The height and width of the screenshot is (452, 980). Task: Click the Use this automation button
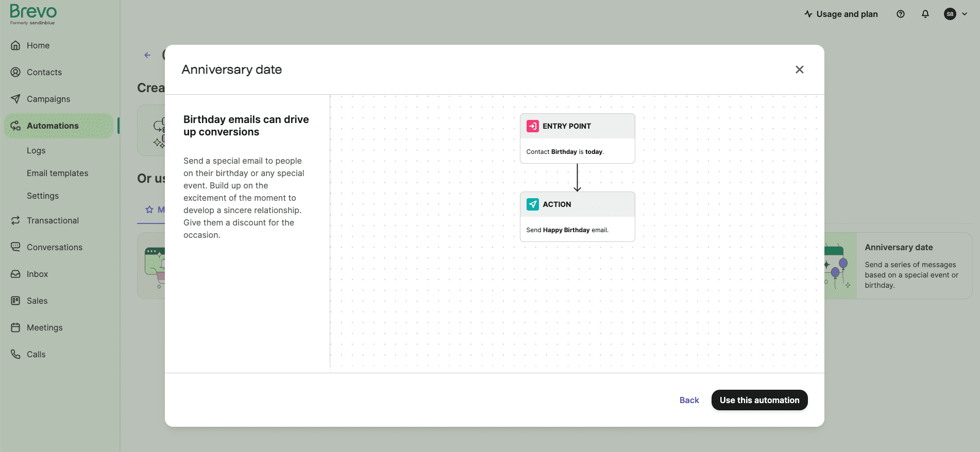tap(759, 400)
